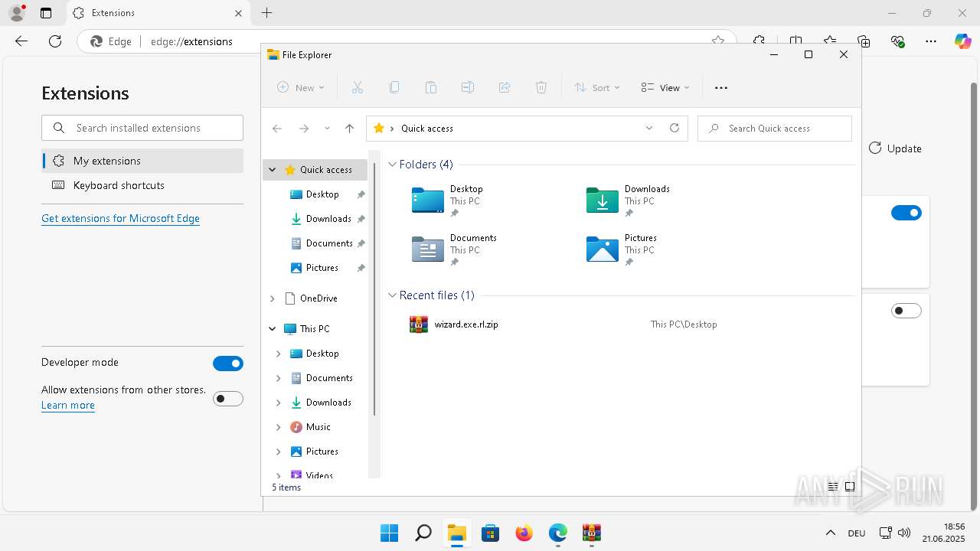
Task: Disable the first enabled extension toggle
Action: (906, 213)
